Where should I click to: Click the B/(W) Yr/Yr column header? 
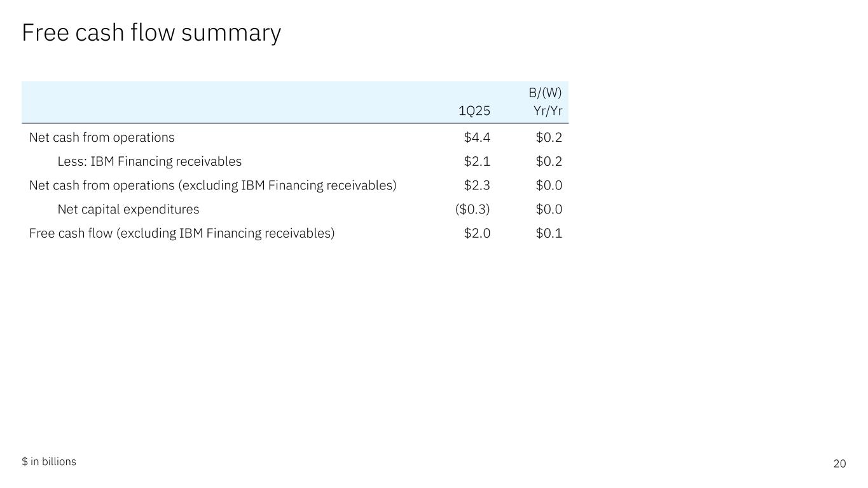546,102
